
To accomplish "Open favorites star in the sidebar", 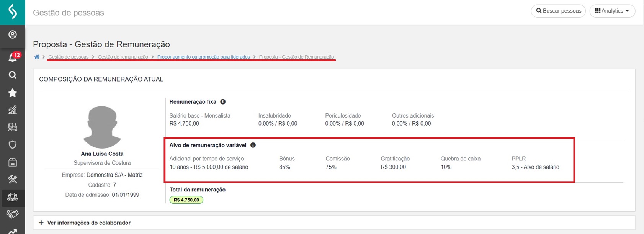I will [x=13, y=93].
